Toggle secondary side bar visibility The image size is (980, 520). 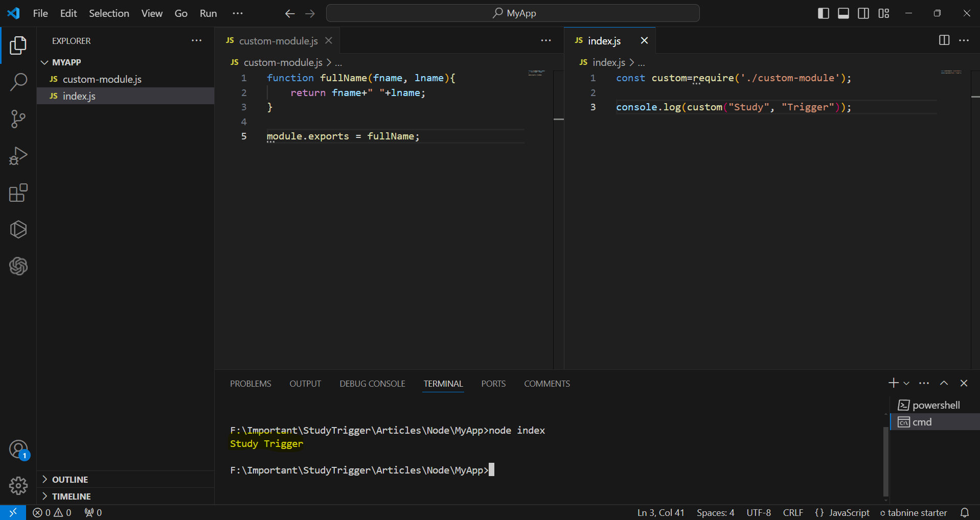point(863,13)
